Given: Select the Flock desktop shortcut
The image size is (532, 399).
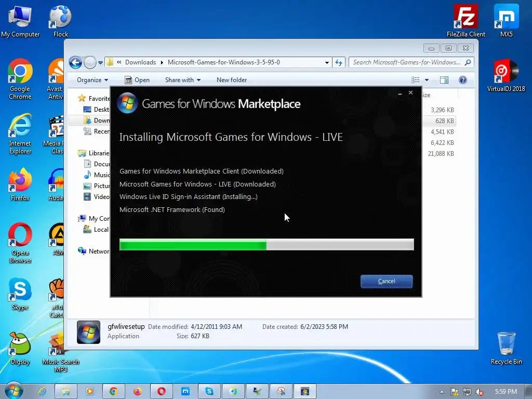Looking at the screenshot, I should point(60,21).
